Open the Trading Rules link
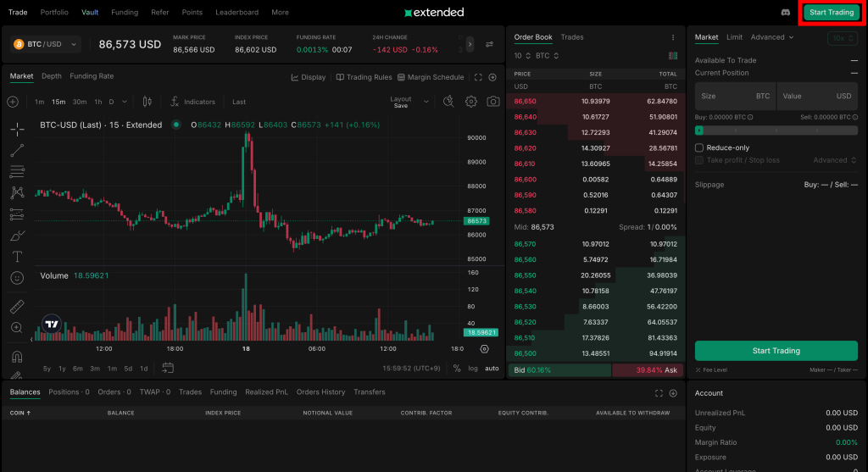Image resolution: width=868 pixels, height=472 pixels. pyautogui.click(x=364, y=77)
